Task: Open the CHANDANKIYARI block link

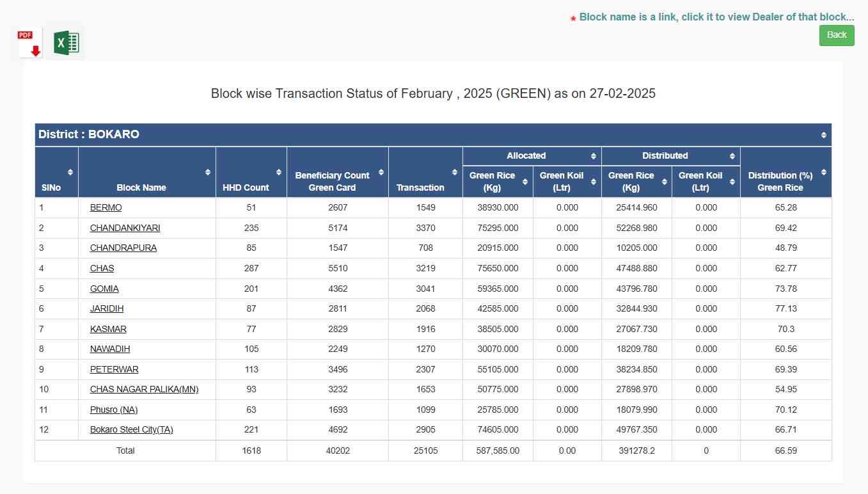Action: pyautogui.click(x=125, y=228)
